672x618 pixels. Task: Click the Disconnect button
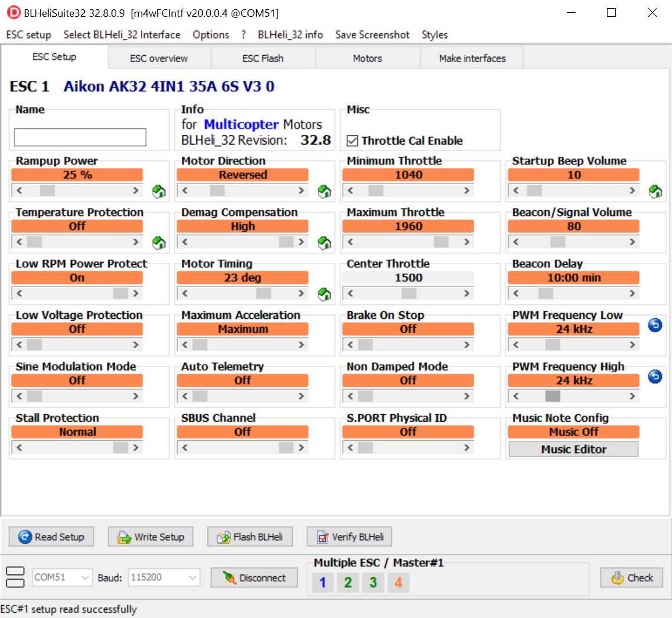click(x=254, y=578)
